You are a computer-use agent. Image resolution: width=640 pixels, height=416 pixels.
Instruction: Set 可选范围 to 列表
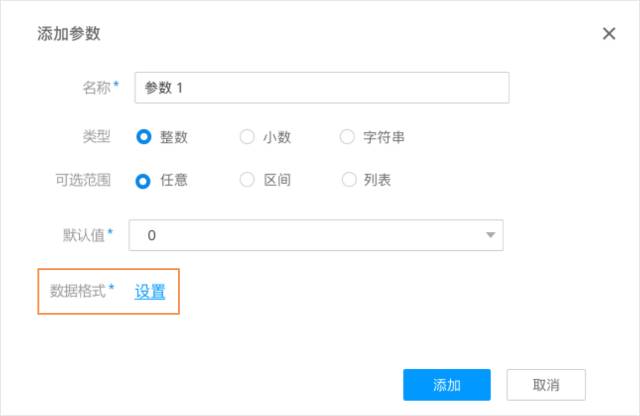349,181
